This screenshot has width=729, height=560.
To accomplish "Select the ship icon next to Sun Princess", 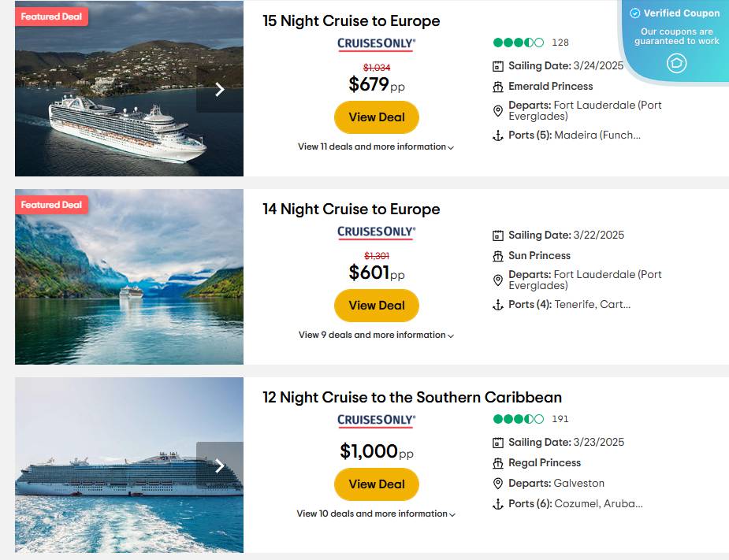I will tap(497, 255).
